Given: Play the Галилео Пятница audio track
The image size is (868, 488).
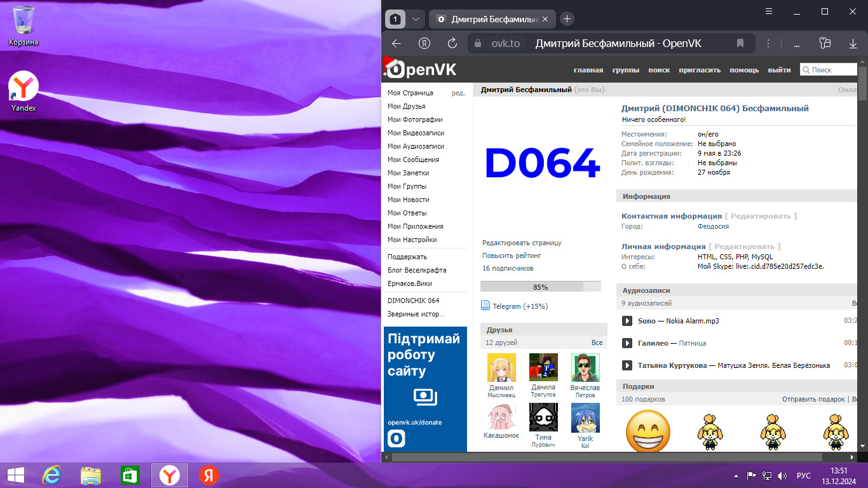Looking at the screenshot, I should pyautogui.click(x=627, y=343).
